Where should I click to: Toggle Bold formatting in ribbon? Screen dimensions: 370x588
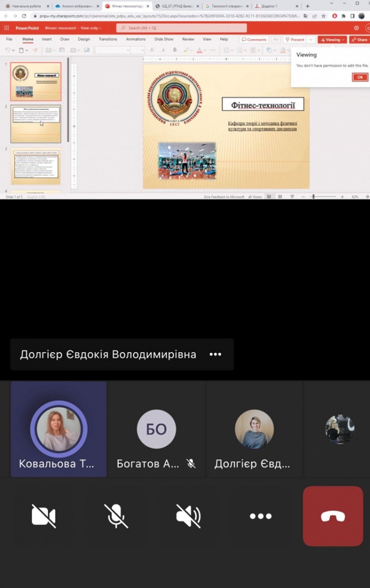click(175, 50)
